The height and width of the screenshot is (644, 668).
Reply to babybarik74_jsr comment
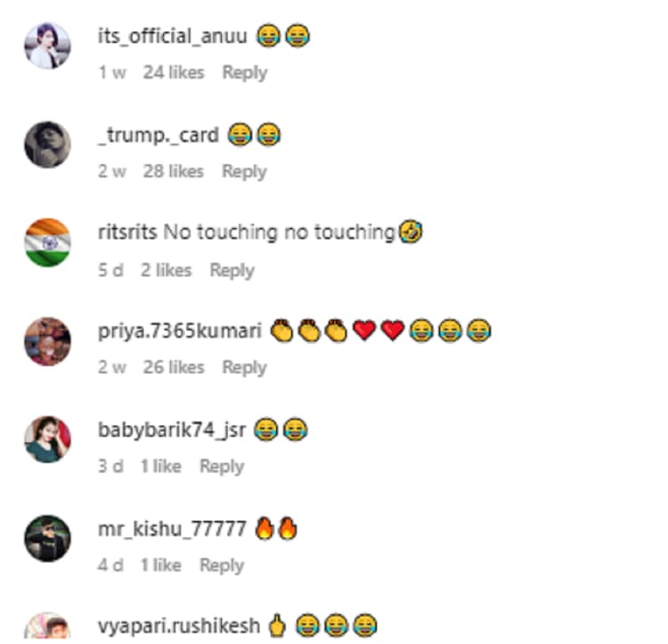coord(222,467)
